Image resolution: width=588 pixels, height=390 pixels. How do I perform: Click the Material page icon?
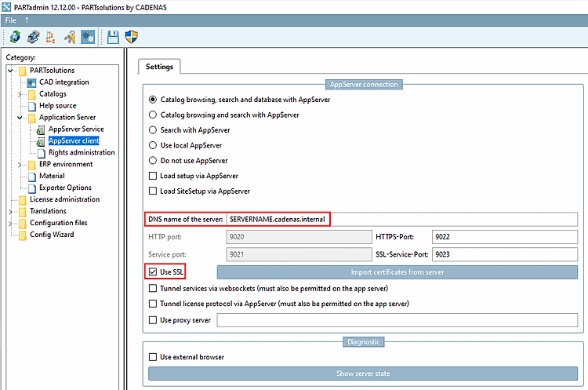coord(32,177)
